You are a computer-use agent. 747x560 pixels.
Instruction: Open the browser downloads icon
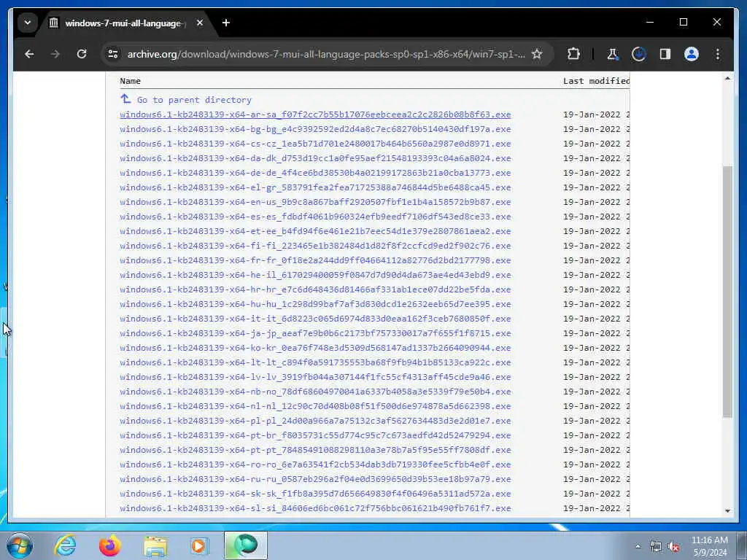tap(639, 54)
